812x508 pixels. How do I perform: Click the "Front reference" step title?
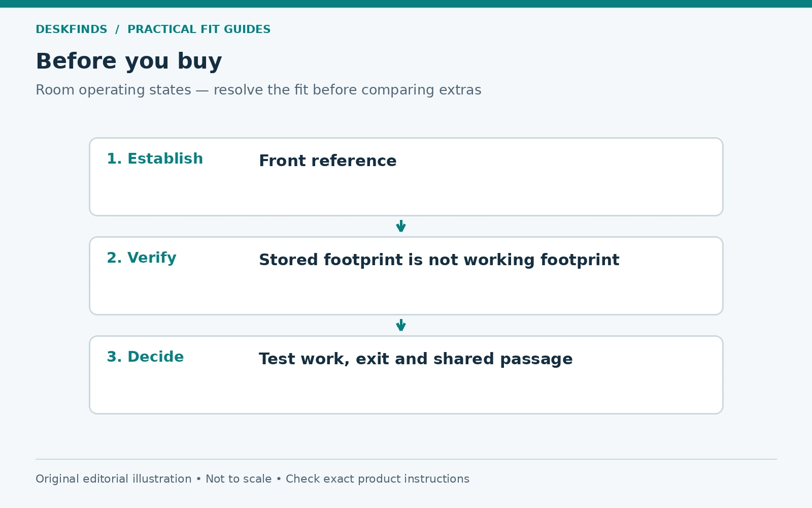pos(328,161)
